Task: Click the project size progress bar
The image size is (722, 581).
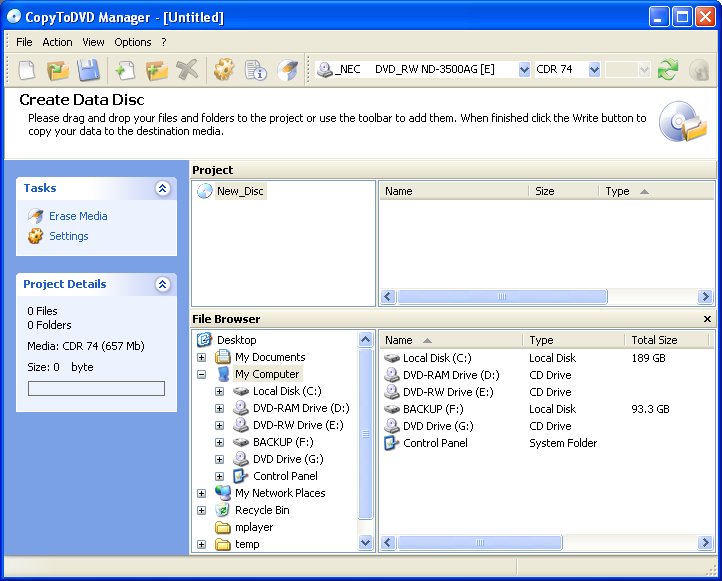Action: (96, 388)
